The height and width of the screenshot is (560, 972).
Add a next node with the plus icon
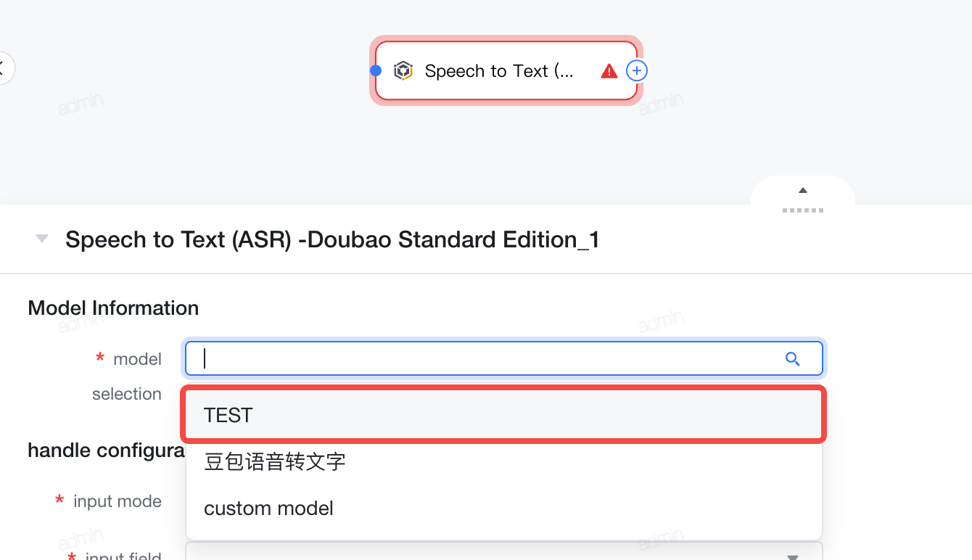pyautogui.click(x=637, y=70)
